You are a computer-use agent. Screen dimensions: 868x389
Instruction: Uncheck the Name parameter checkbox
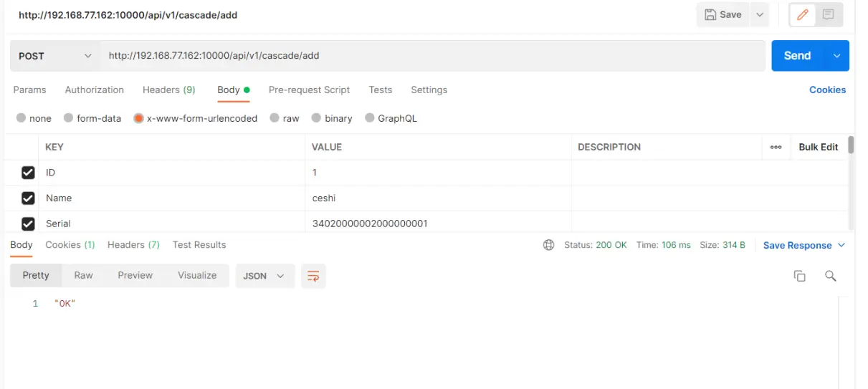pos(28,198)
